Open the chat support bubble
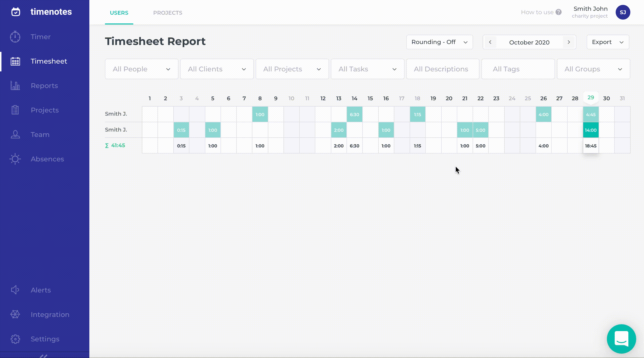644x358 pixels. [x=621, y=339]
